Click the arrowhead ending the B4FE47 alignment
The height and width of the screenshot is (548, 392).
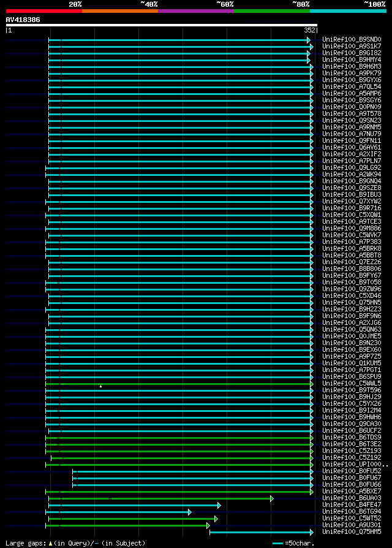[219, 505]
